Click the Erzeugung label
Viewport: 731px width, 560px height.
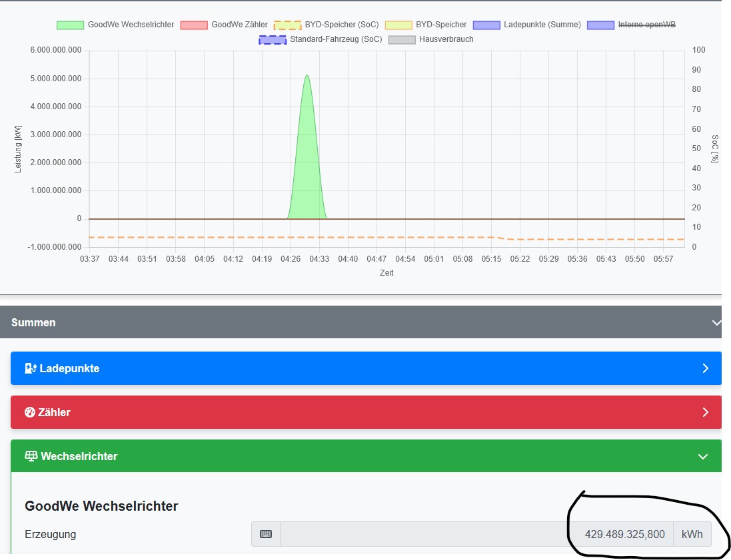(x=51, y=535)
